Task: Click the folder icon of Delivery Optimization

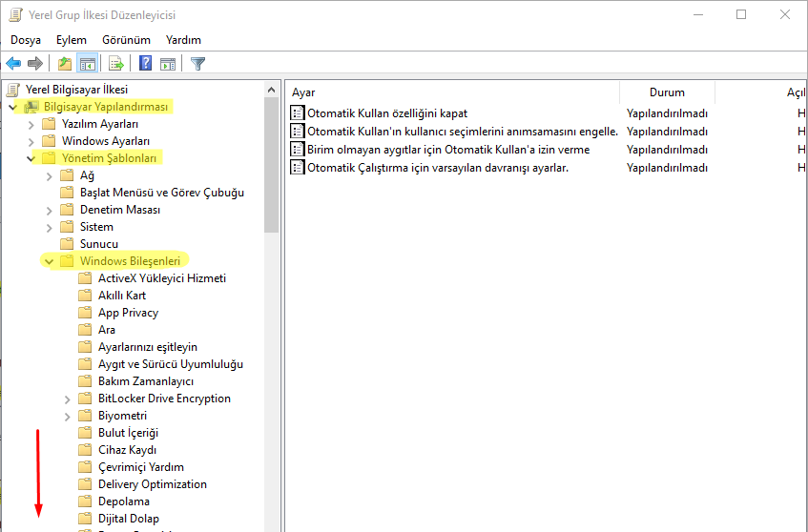Action: (85, 484)
